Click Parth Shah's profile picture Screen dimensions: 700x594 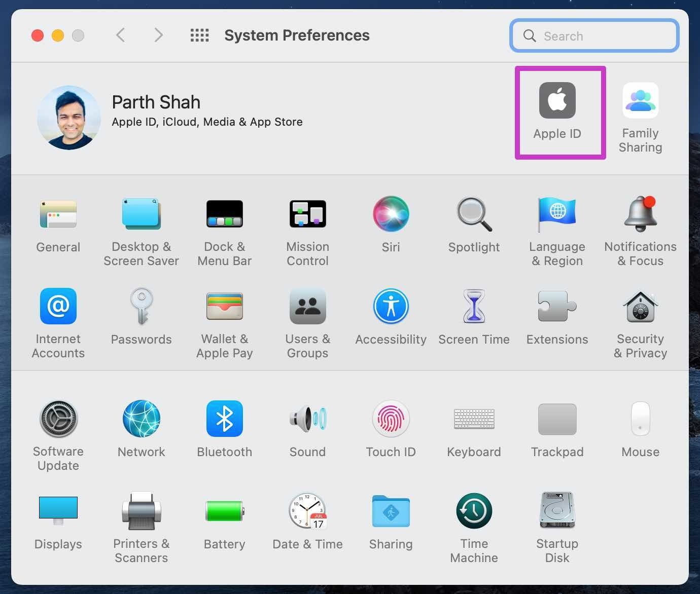tap(69, 118)
